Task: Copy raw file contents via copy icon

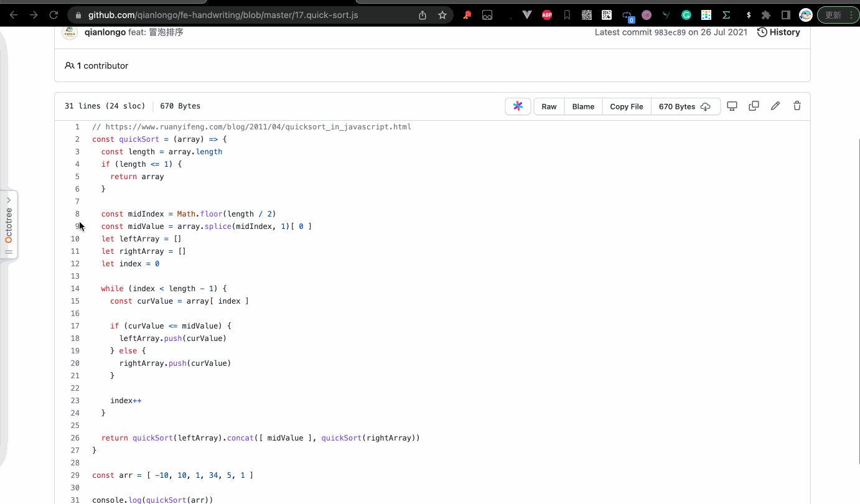Action: click(754, 106)
